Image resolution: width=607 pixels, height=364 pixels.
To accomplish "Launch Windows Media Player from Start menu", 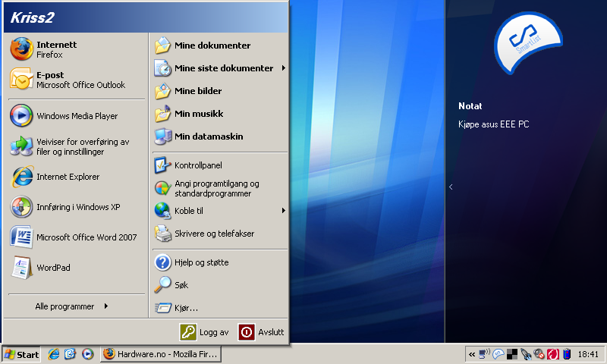I will [77, 116].
